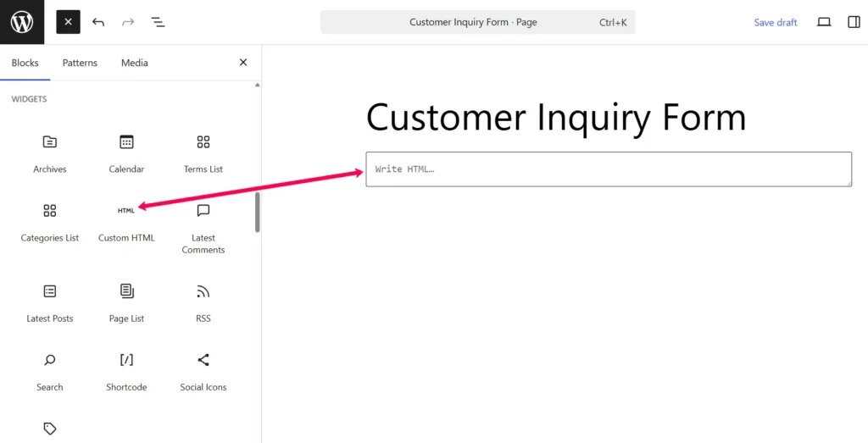Add the Page List block

tap(126, 302)
